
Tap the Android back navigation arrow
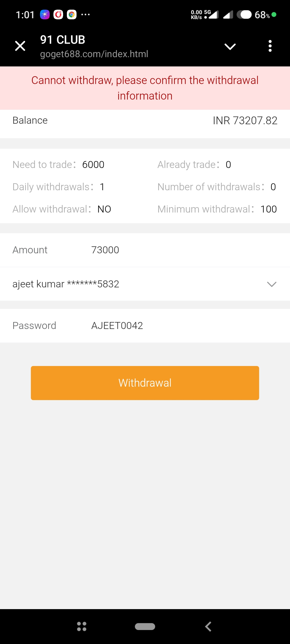(x=208, y=627)
